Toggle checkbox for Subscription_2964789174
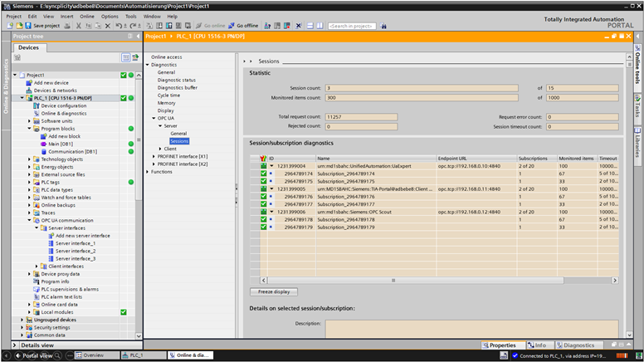644x362 pixels. coord(264,174)
